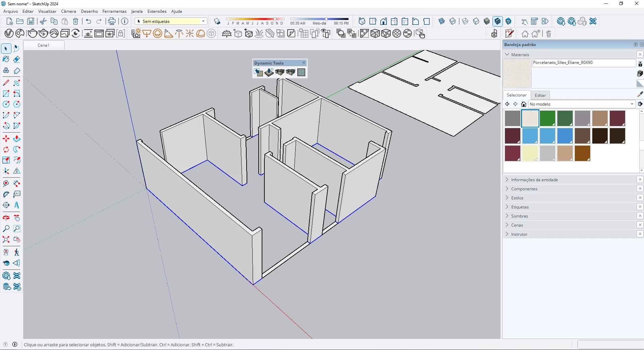Click the measurements box in status bar

(x=610, y=345)
